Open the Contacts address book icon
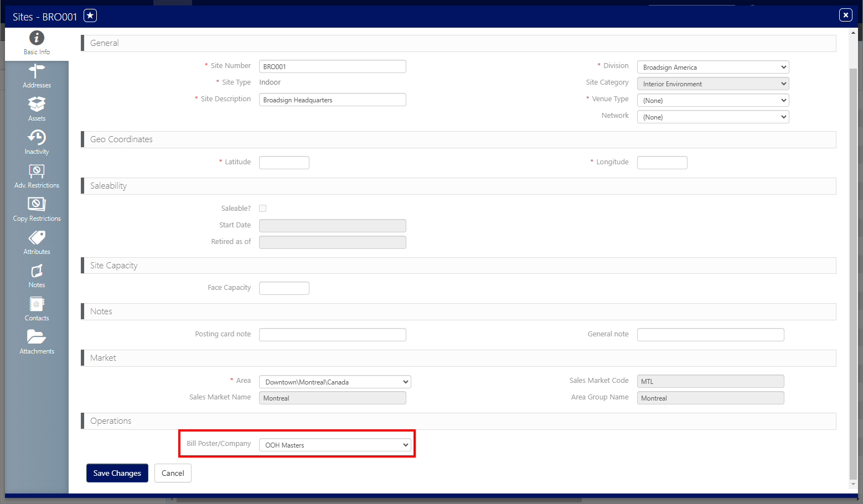Image resolution: width=863 pixels, height=504 pixels. pyautogui.click(x=37, y=304)
